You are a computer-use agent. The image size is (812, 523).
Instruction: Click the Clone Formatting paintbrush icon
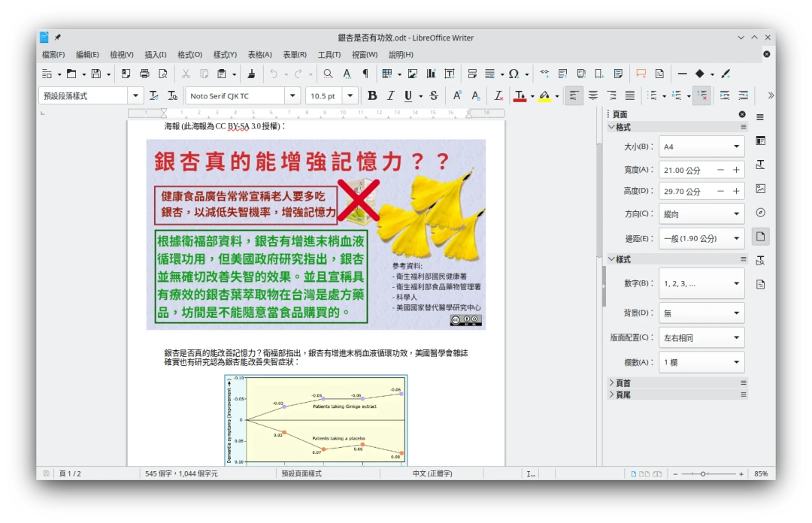(x=251, y=74)
